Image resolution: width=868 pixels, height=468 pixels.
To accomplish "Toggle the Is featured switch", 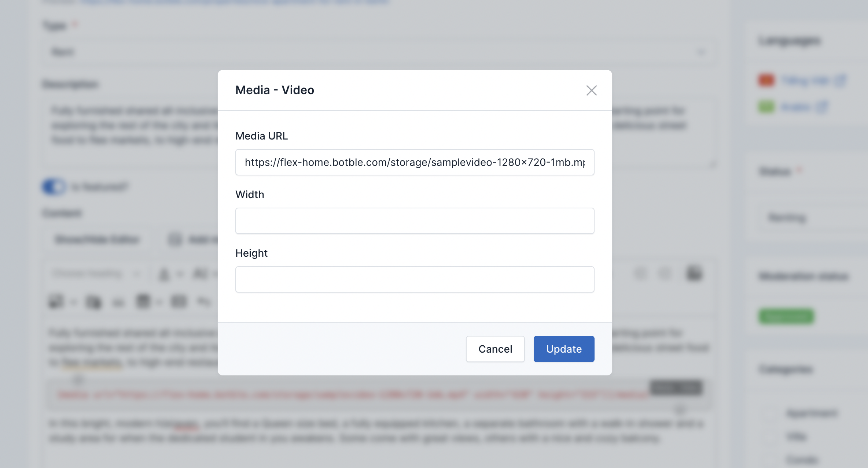I will pyautogui.click(x=54, y=187).
